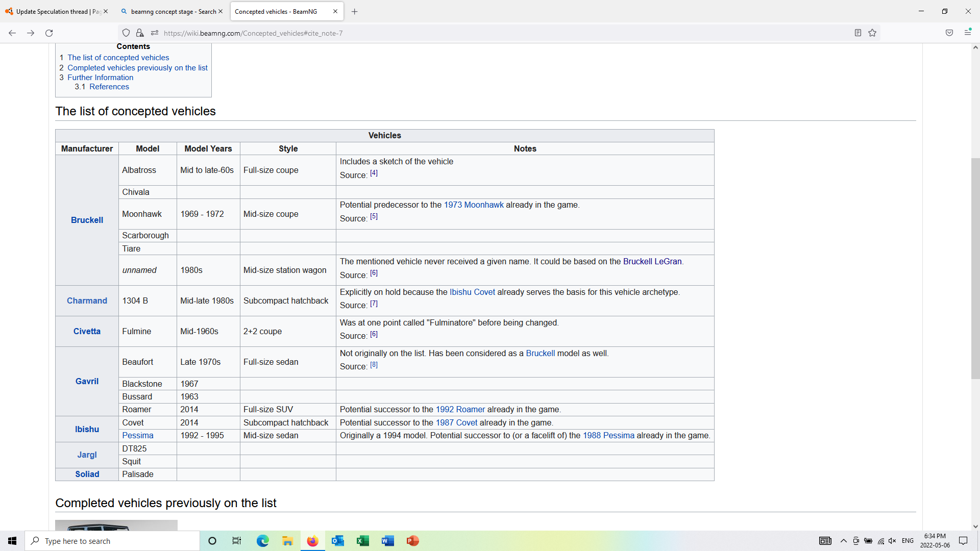980x551 pixels.
Task: Open the Jargl manufacturer link
Action: point(87,455)
